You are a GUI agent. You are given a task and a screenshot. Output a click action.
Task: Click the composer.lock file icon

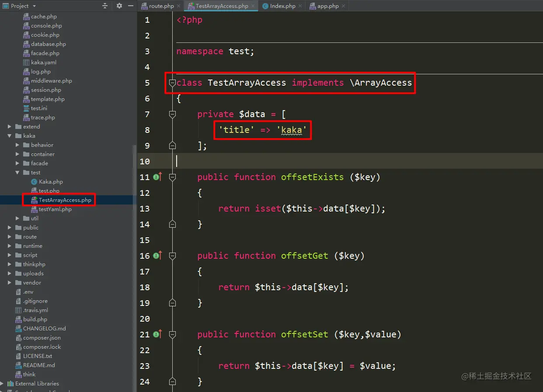18,347
